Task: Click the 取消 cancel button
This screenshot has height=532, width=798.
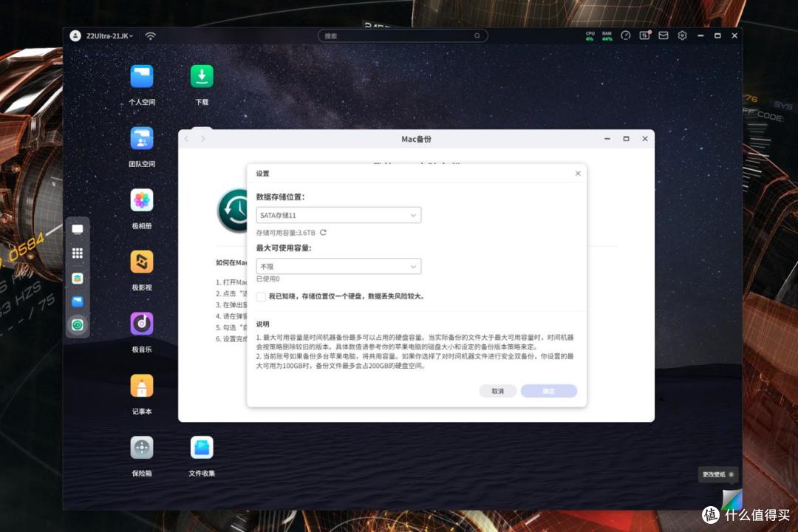Action: pos(498,391)
